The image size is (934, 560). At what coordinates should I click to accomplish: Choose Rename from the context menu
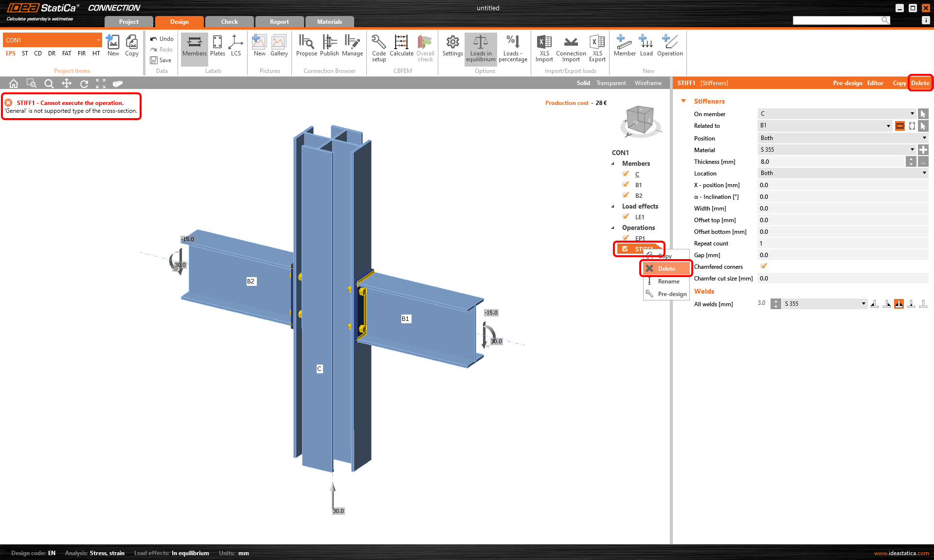click(x=668, y=281)
